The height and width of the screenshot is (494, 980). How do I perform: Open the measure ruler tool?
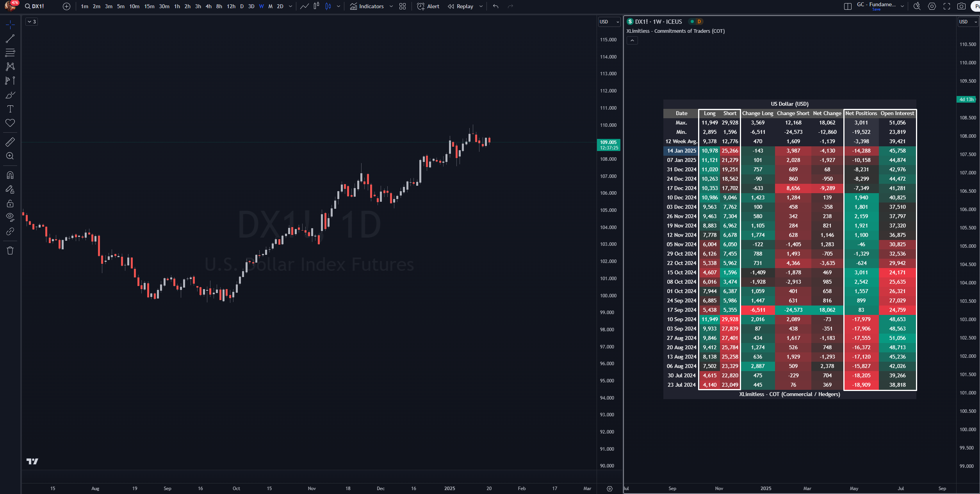10,142
